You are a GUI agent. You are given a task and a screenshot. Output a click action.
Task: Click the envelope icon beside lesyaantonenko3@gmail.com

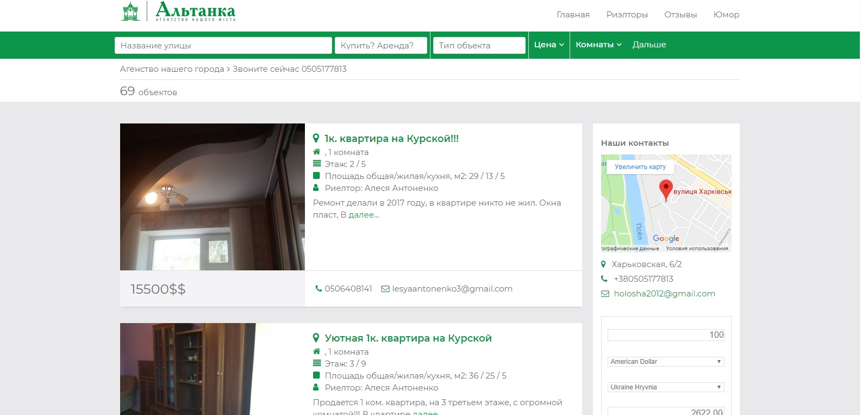[x=385, y=289]
